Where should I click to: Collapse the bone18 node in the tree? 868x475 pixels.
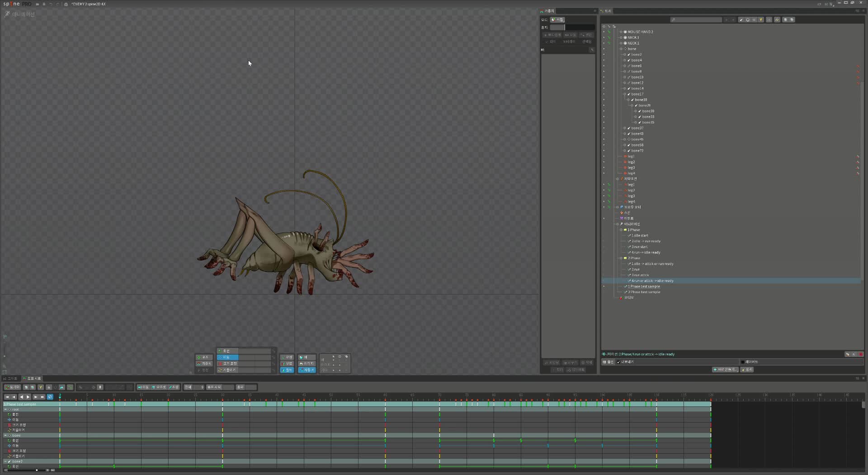tap(627, 100)
